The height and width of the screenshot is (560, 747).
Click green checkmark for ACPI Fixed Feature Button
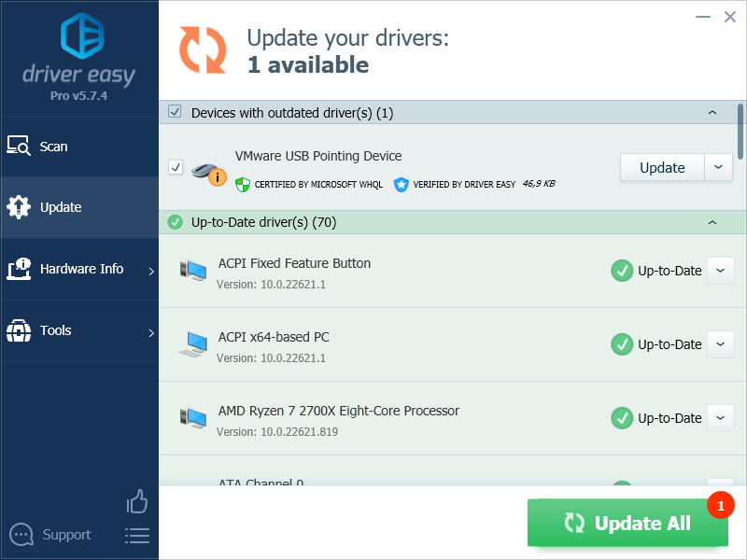(x=622, y=271)
